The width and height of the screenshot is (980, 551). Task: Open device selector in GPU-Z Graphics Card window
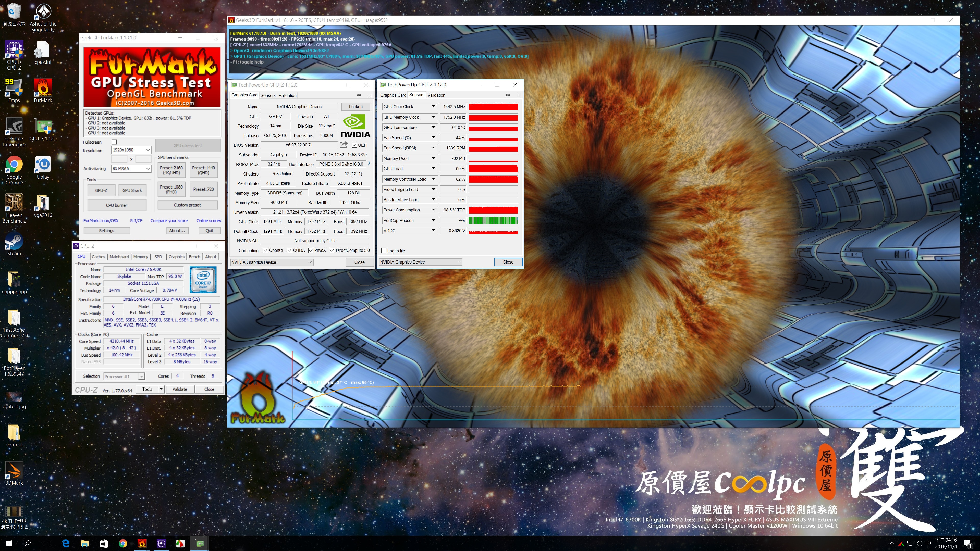[272, 262]
